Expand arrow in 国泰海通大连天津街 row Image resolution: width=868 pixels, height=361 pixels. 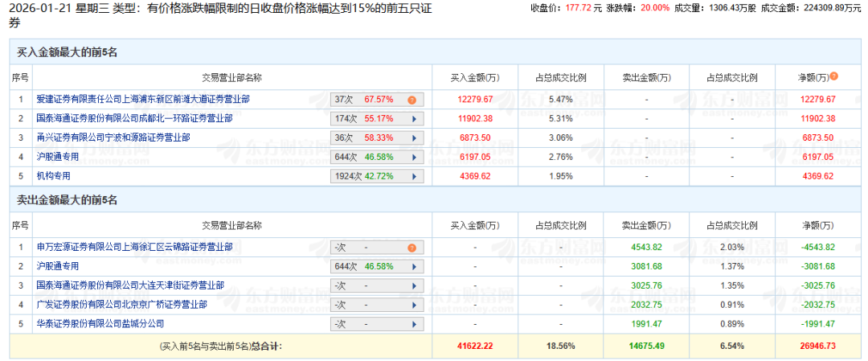413,285
